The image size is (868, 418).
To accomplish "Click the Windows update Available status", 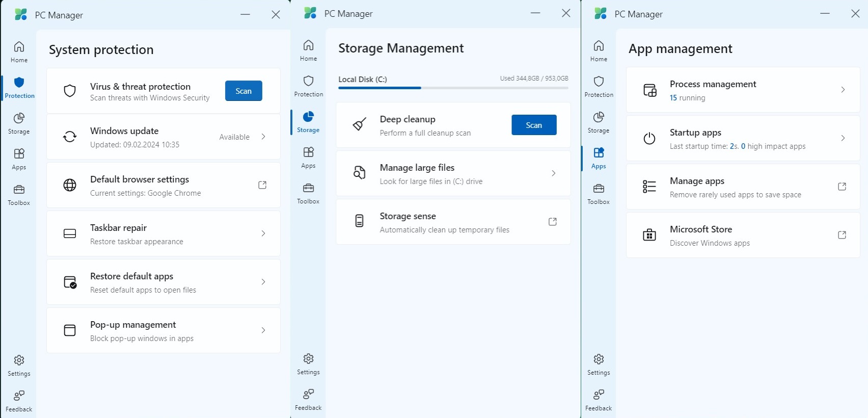I will click(234, 137).
